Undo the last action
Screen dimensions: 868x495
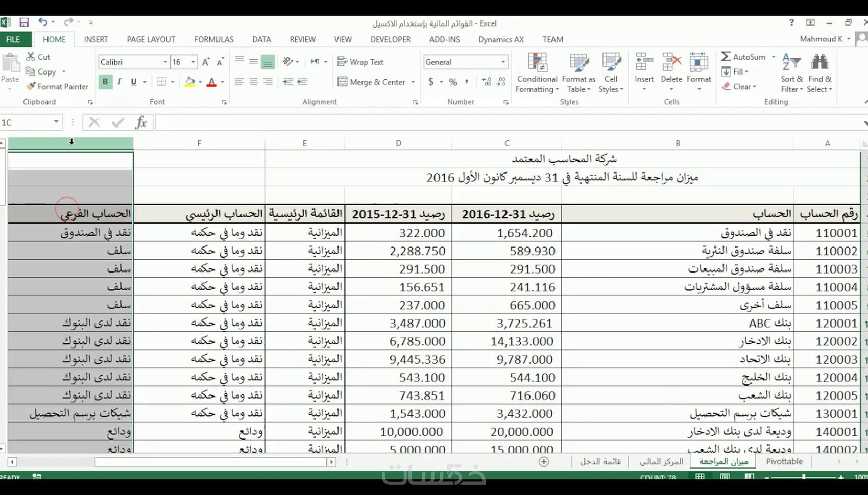click(x=43, y=22)
